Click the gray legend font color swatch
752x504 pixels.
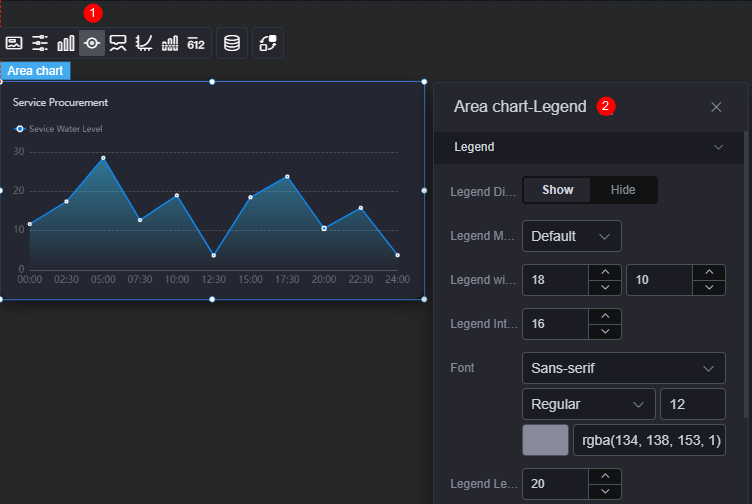(545, 440)
